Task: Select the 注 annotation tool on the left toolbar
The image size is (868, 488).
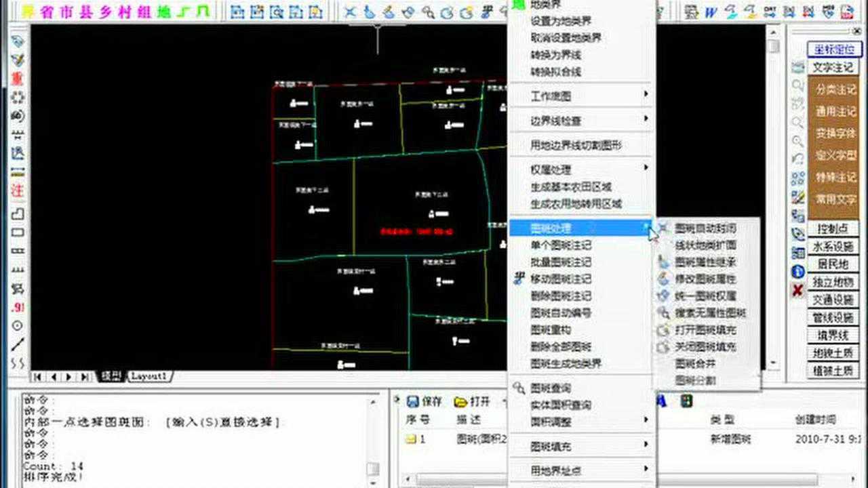Action: click(x=16, y=190)
